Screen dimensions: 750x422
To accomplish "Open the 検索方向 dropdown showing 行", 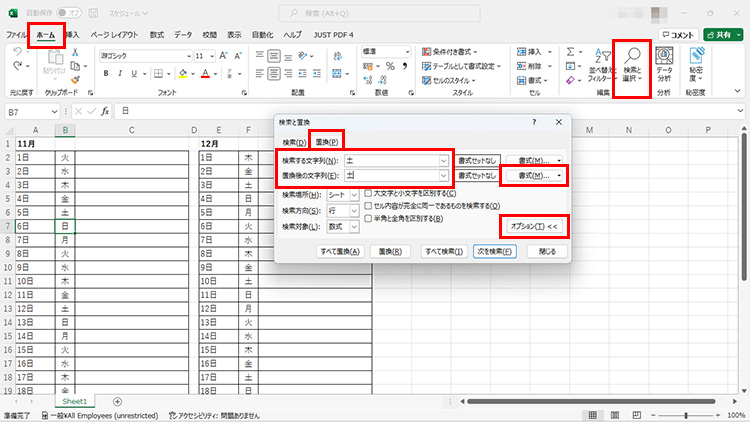I will [353, 211].
